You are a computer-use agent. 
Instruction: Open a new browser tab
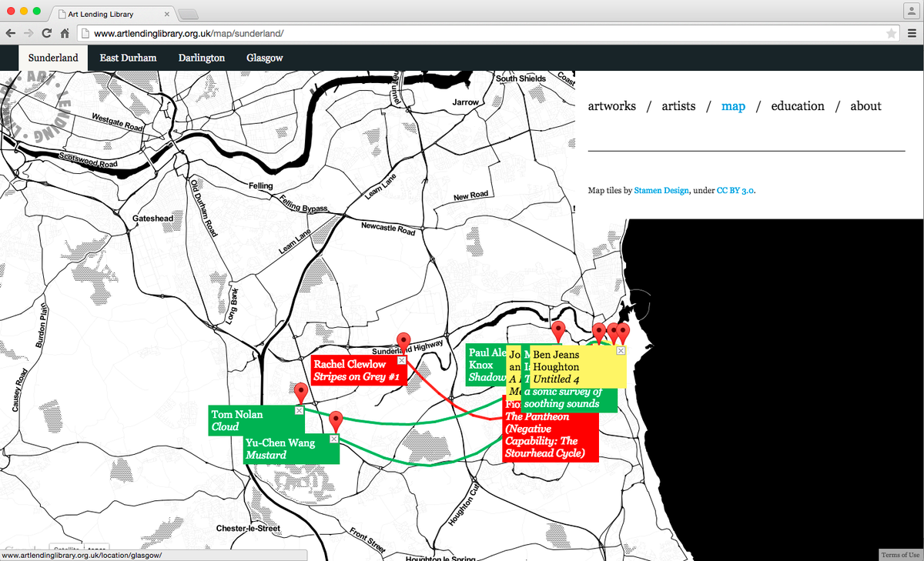pyautogui.click(x=189, y=14)
